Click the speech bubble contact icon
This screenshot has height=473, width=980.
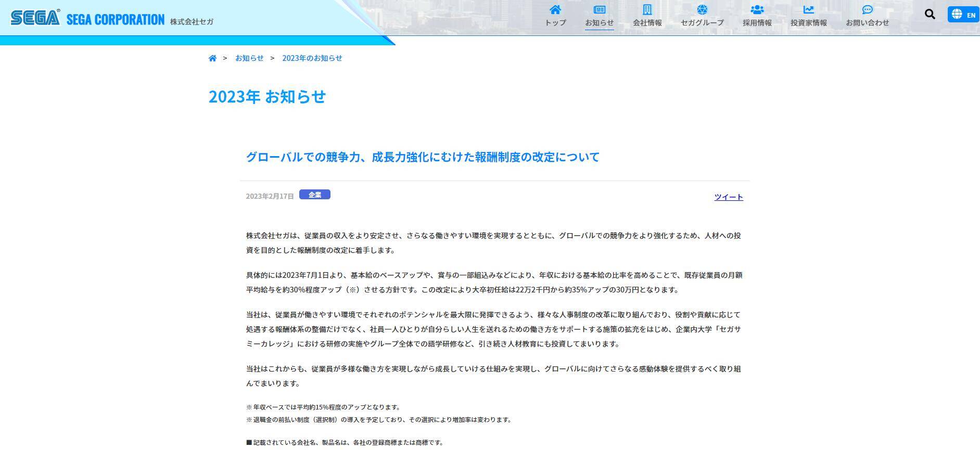point(867,9)
